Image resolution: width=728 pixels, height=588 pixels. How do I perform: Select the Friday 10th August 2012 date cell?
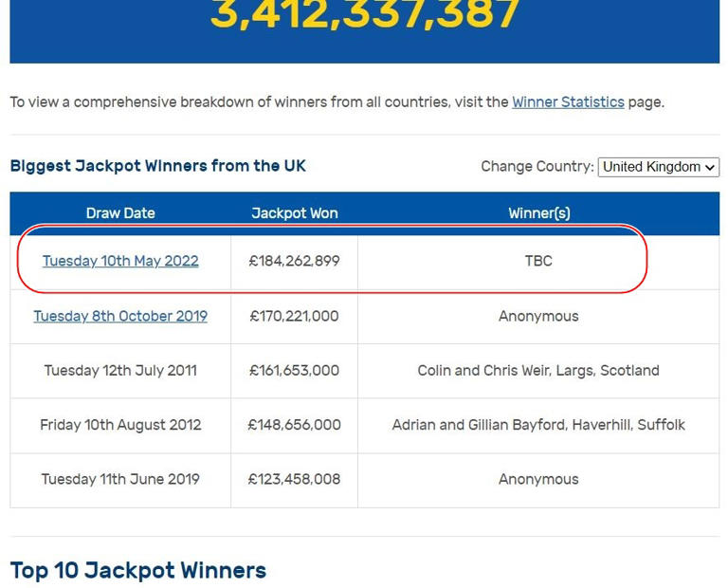click(120, 425)
